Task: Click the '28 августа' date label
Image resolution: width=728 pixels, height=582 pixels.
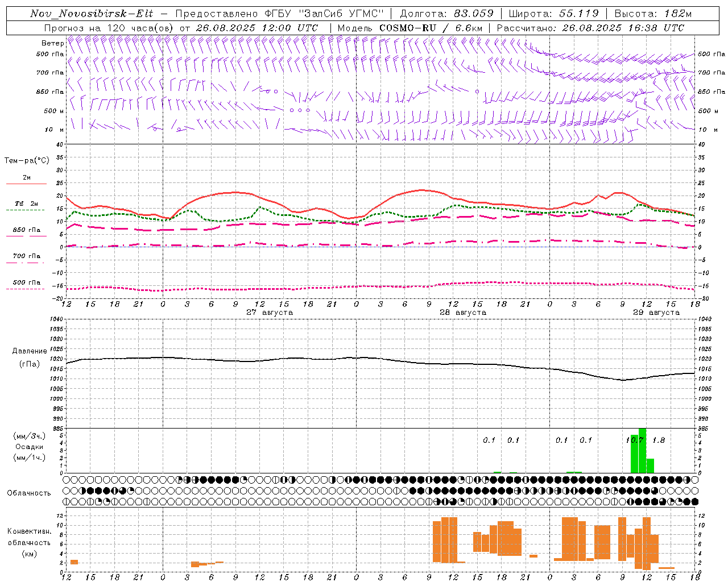Action: click(462, 313)
